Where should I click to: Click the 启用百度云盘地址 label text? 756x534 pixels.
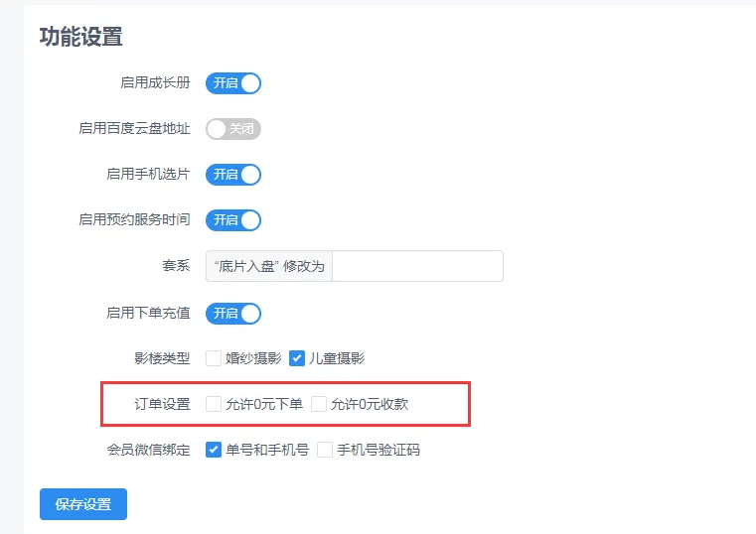point(134,129)
